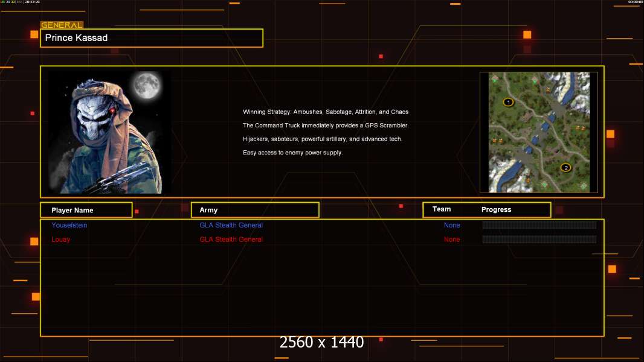Image resolution: width=644 pixels, height=362 pixels.
Task: Select the Prince Kassad portrait image
Action: pyautogui.click(x=110, y=132)
